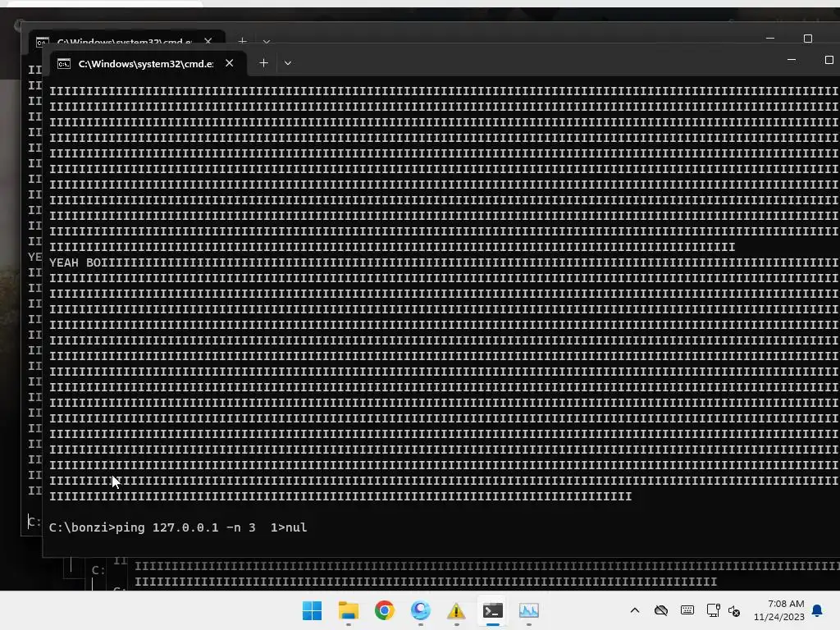Close the background terminal's cmd.exe tab
840x630 pixels.
pos(208,41)
